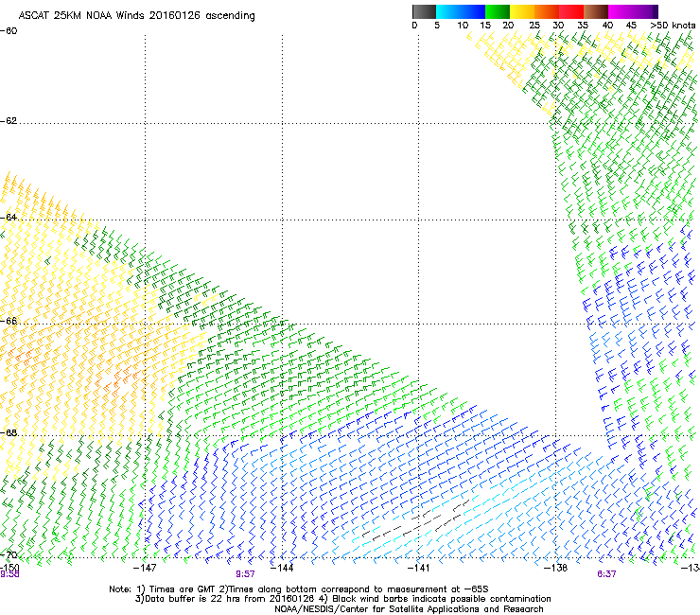Click the '30' legend scale label
Viewport: 700px width, 615px height.
(x=558, y=26)
